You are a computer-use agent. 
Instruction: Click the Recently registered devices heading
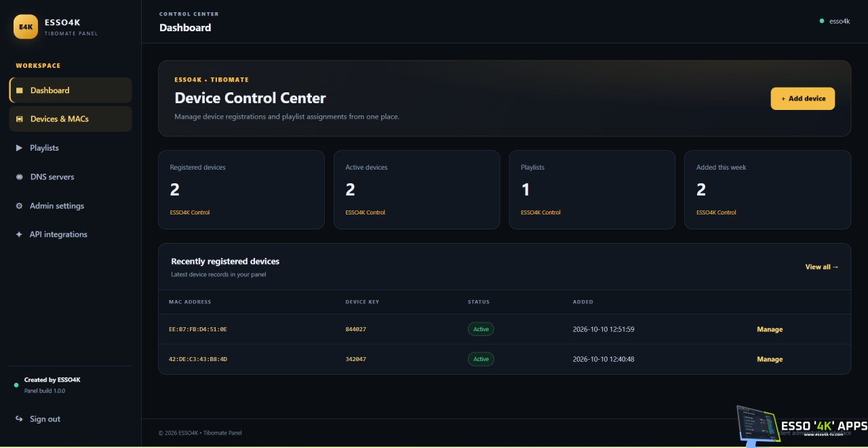tap(225, 261)
